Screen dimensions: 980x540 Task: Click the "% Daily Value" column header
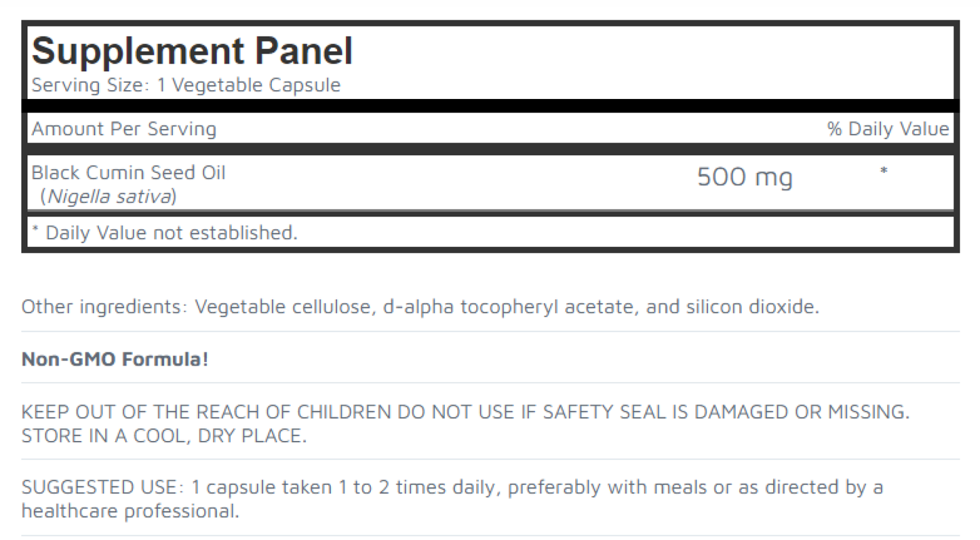pyautogui.click(x=888, y=129)
